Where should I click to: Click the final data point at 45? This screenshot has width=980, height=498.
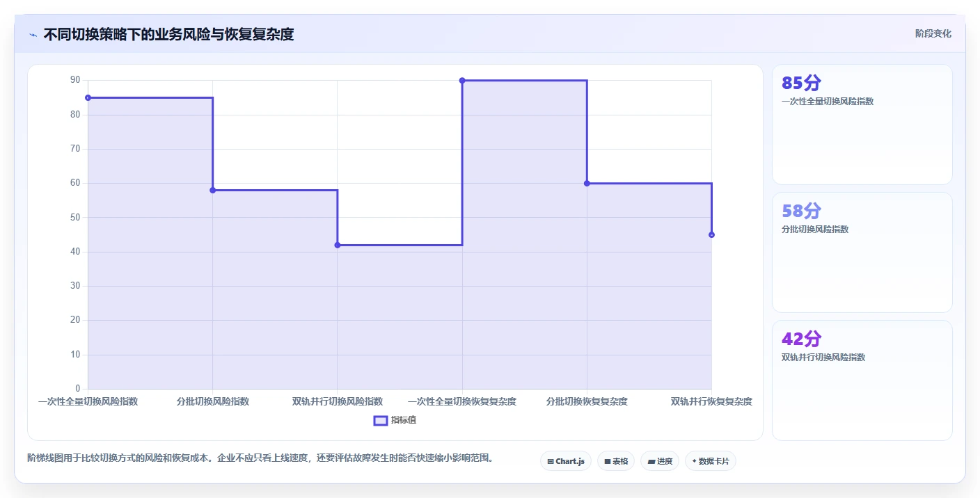[711, 234]
